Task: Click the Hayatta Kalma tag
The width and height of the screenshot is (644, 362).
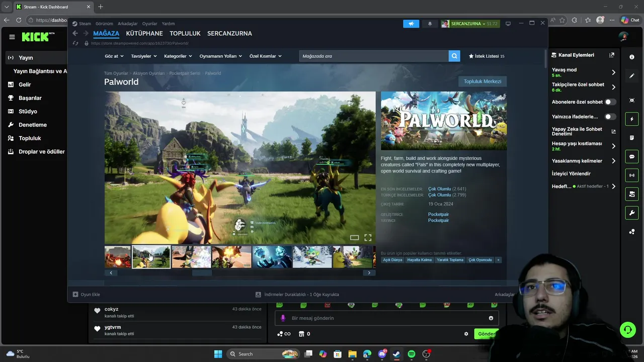Action: tap(420, 260)
